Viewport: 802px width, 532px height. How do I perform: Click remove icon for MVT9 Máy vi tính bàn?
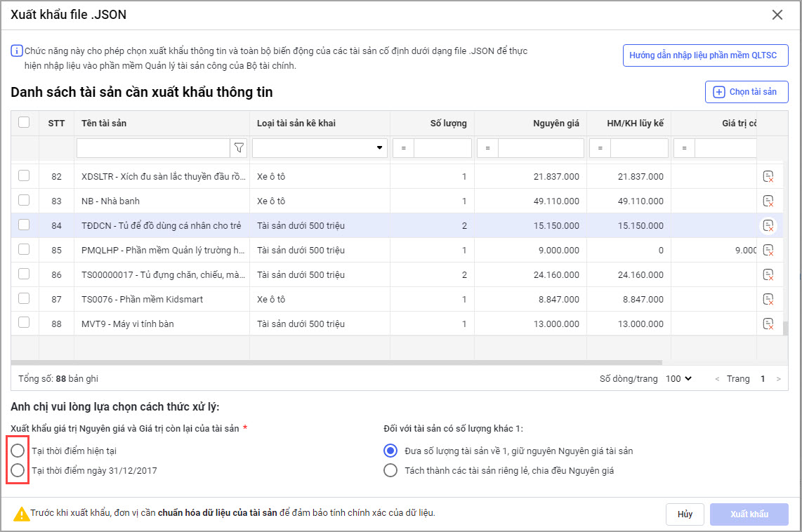coord(768,324)
